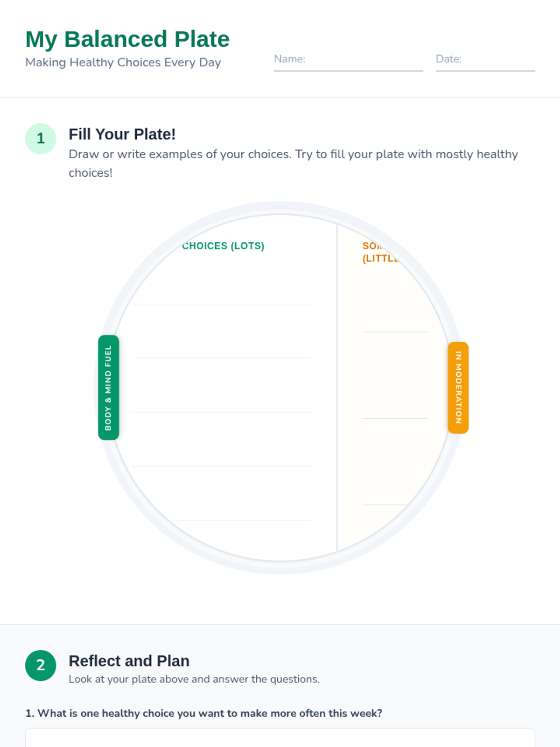
Task: Focus the answer box under question 1
Action: pyautogui.click(x=280, y=739)
